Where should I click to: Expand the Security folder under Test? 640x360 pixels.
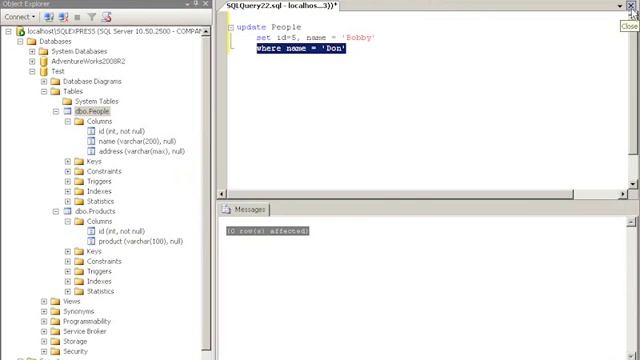[44, 351]
